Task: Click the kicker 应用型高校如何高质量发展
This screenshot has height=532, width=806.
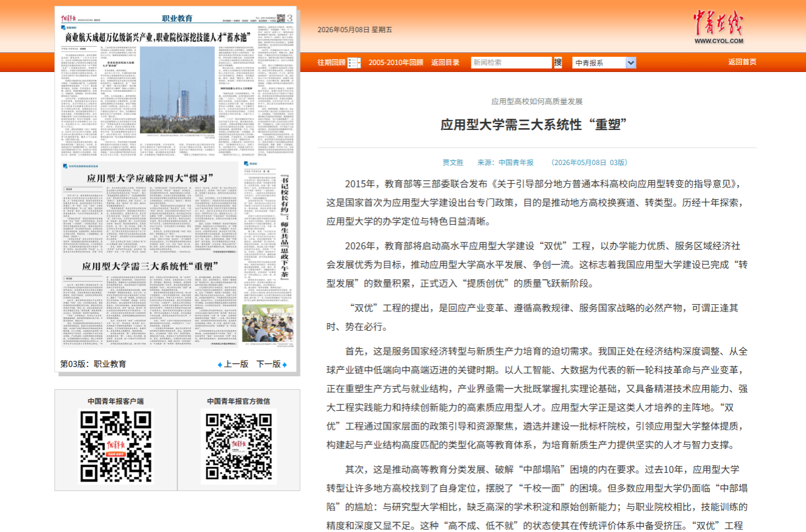Action: (537, 101)
